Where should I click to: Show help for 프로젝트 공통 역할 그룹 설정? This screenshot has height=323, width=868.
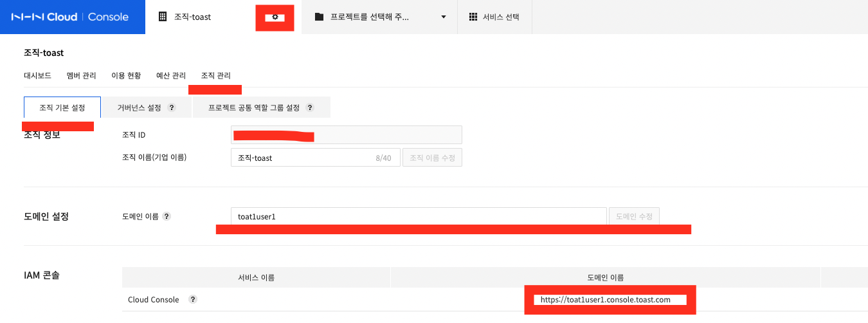[310, 108]
